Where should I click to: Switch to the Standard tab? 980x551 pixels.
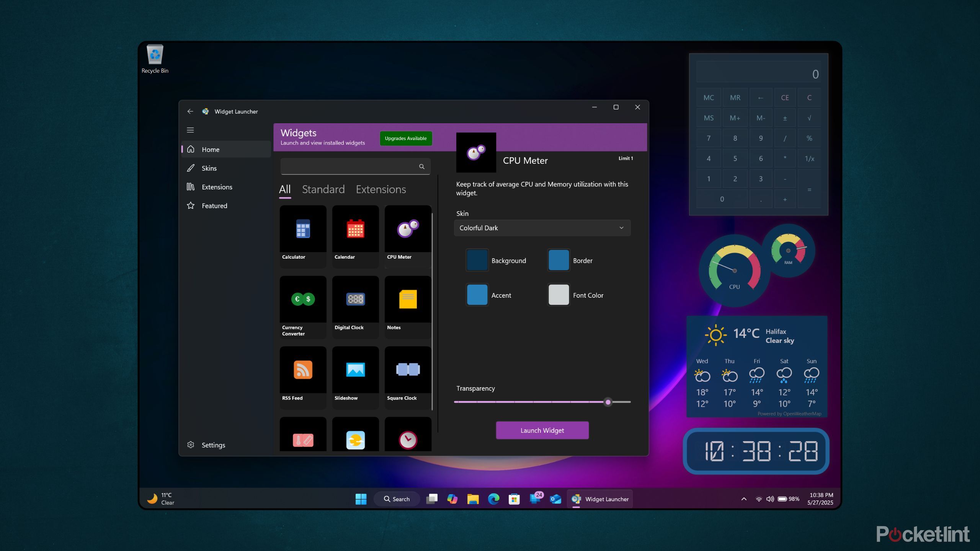[x=323, y=189]
